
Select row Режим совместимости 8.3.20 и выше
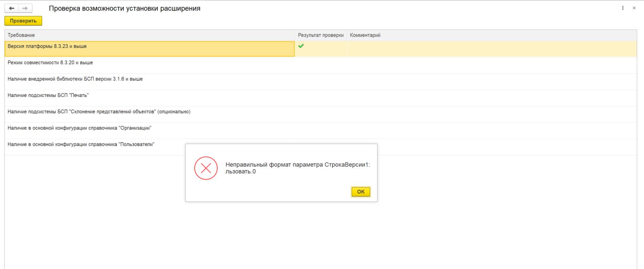click(50, 63)
